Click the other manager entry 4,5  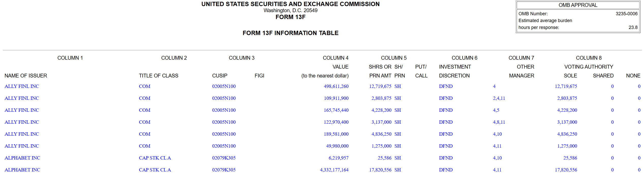point(496,110)
